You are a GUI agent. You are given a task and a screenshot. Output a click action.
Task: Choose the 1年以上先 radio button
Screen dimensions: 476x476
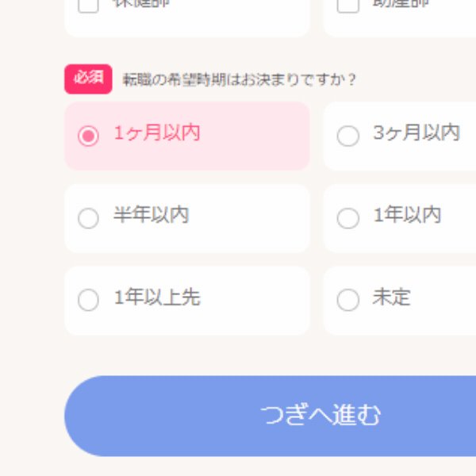point(88,300)
